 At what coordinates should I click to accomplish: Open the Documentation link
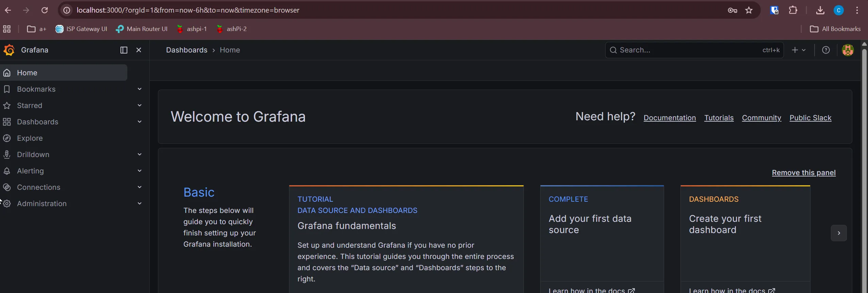click(670, 118)
